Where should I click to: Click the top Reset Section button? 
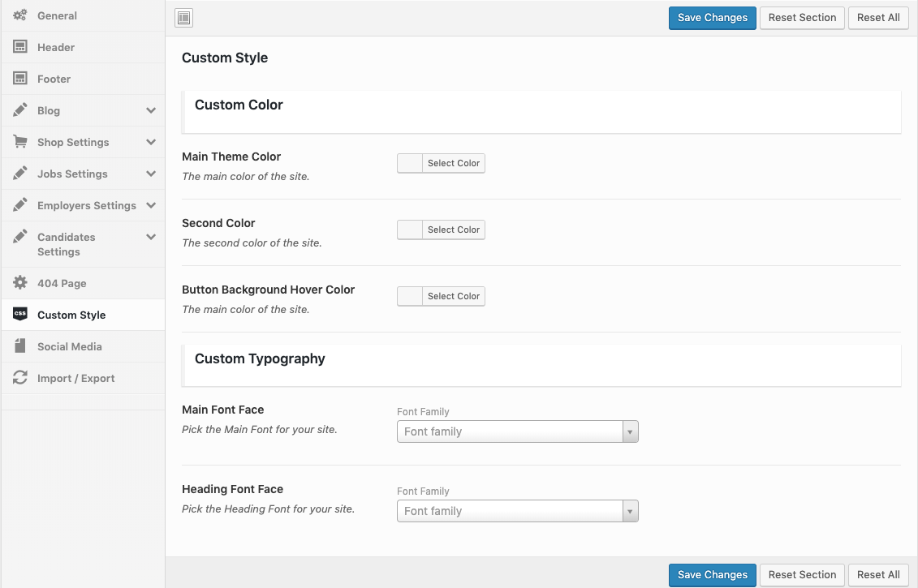point(802,18)
